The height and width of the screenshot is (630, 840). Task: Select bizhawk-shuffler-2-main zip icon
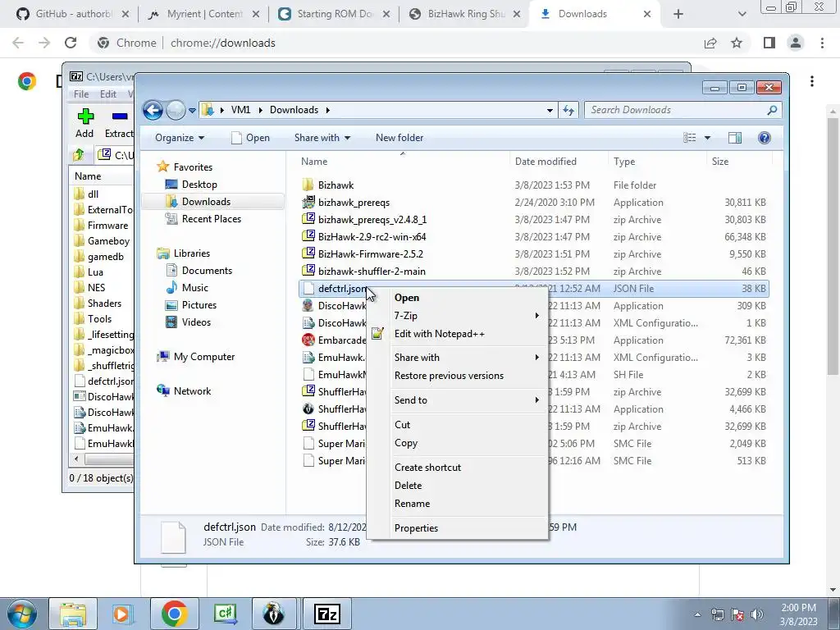(308, 271)
